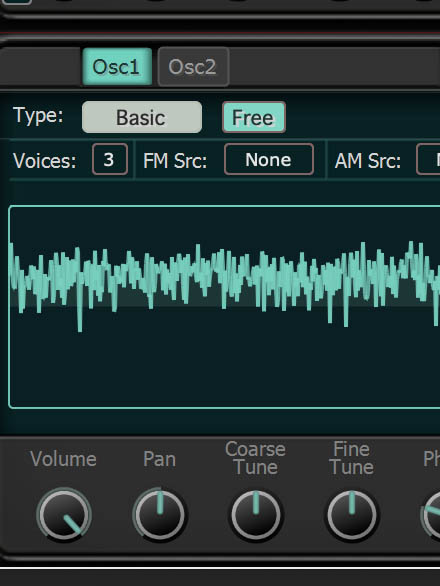Open the AM Src dropdown

(x=428, y=159)
